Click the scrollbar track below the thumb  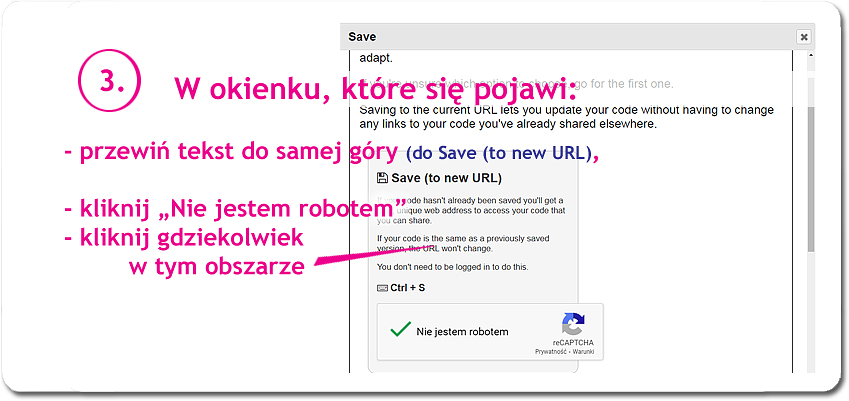[811, 310]
